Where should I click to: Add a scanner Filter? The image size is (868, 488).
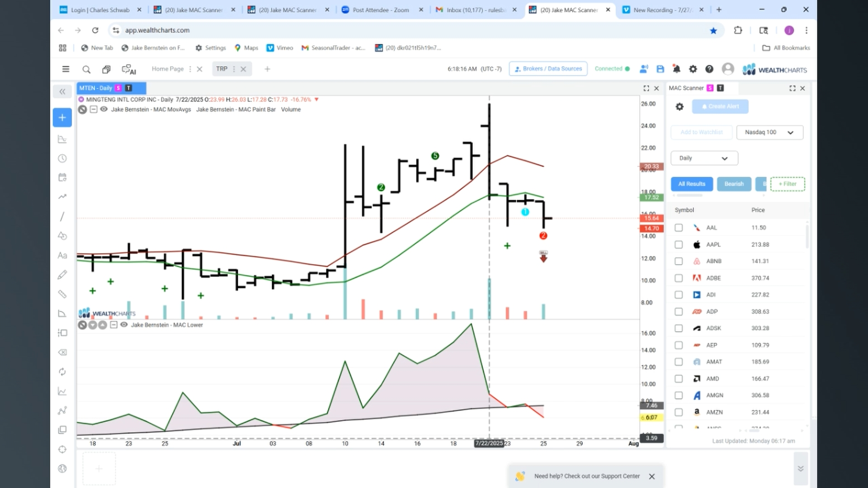[x=788, y=184]
